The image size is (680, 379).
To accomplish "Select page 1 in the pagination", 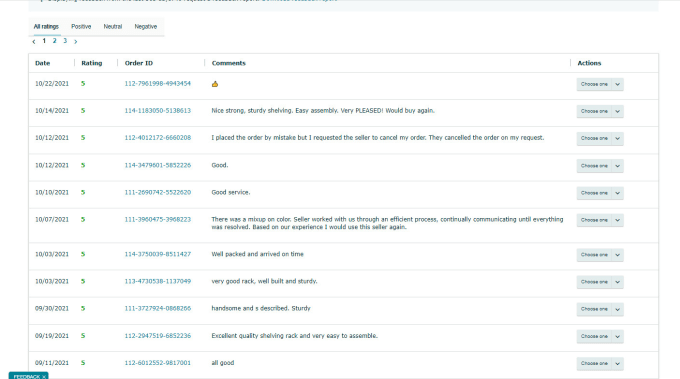I will click(x=44, y=41).
